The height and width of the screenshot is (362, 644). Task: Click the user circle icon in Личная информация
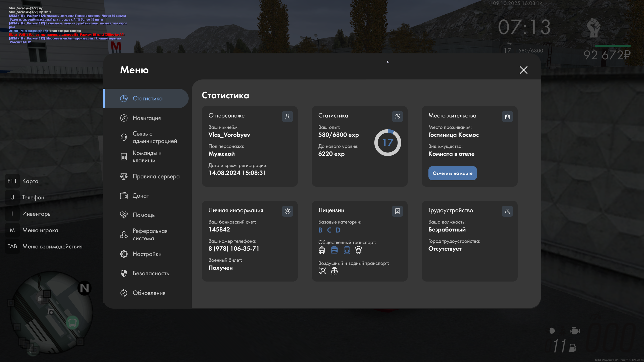pos(287,211)
